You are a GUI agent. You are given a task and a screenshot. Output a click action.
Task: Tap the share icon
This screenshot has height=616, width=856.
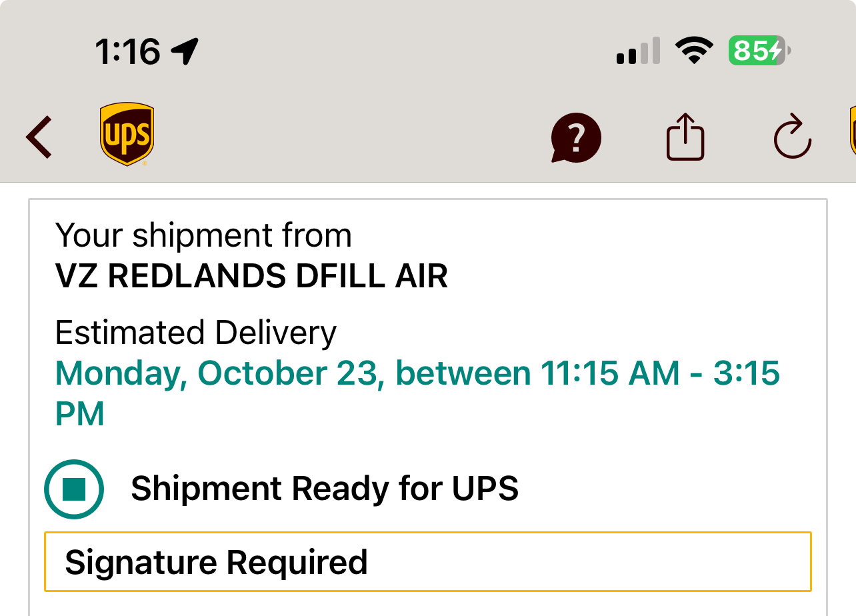pos(685,137)
